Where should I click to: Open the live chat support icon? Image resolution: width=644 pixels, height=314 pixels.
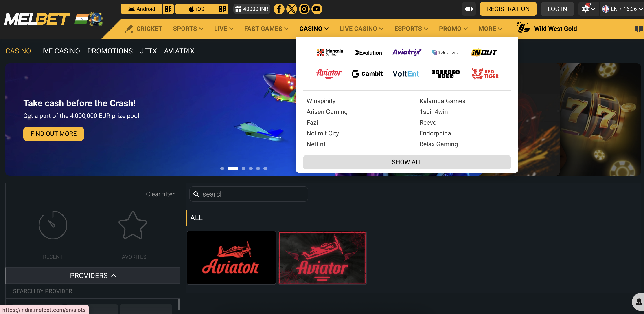click(638, 302)
